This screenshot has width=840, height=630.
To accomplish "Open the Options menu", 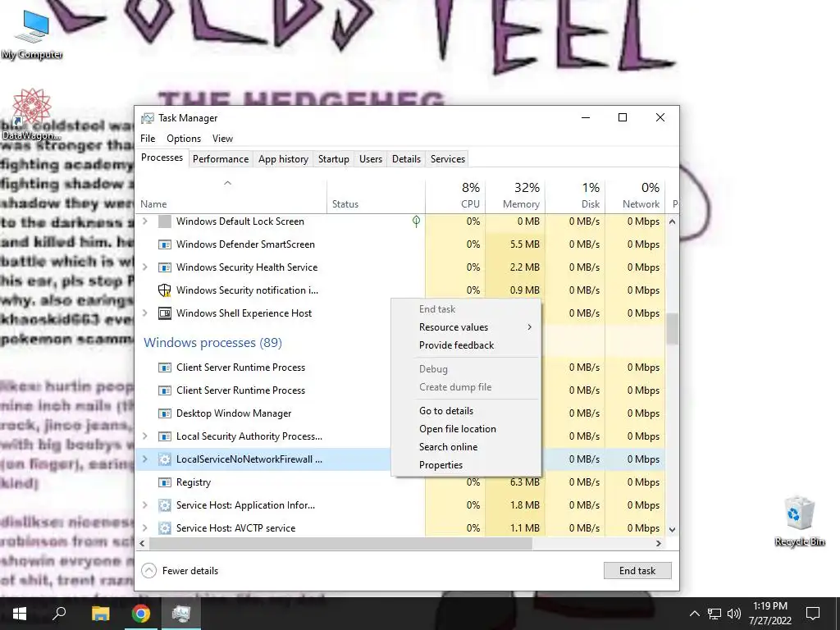I will pyautogui.click(x=184, y=139).
